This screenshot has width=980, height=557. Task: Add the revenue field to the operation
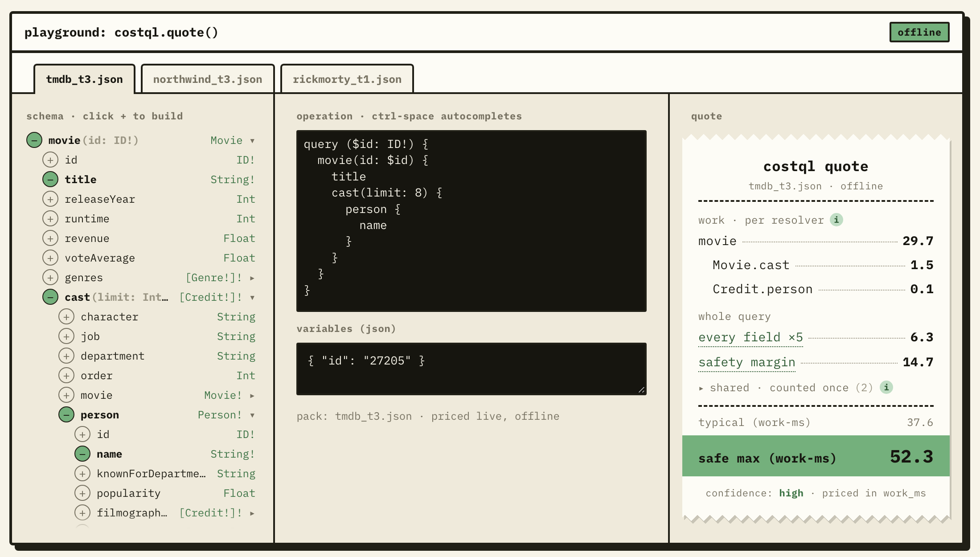tap(50, 238)
